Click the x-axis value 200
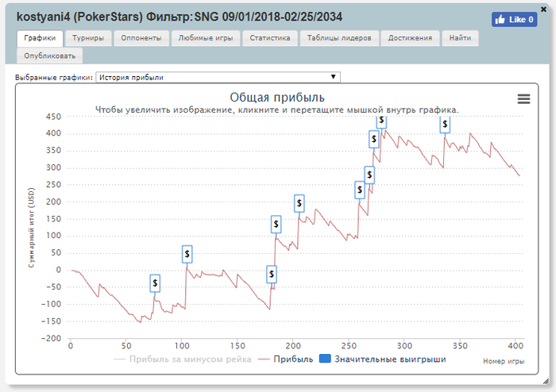 (x=293, y=346)
